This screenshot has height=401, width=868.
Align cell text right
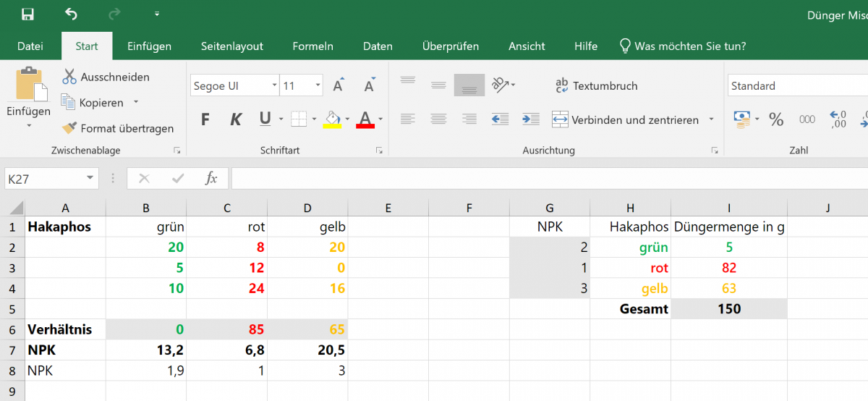469,119
